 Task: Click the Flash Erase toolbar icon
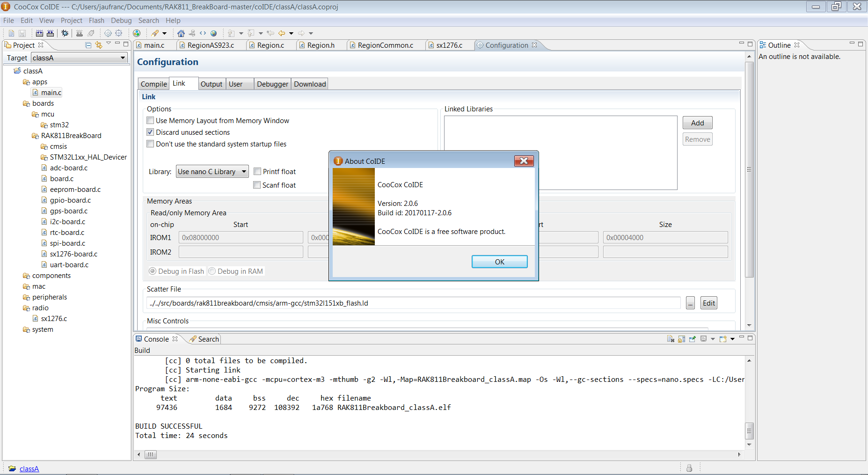coord(91,33)
